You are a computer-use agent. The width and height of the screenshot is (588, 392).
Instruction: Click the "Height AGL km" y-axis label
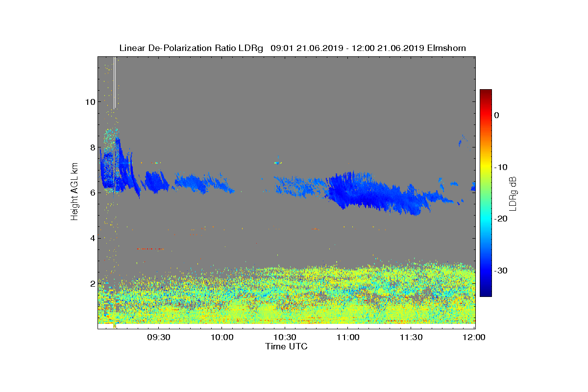pos(74,192)
